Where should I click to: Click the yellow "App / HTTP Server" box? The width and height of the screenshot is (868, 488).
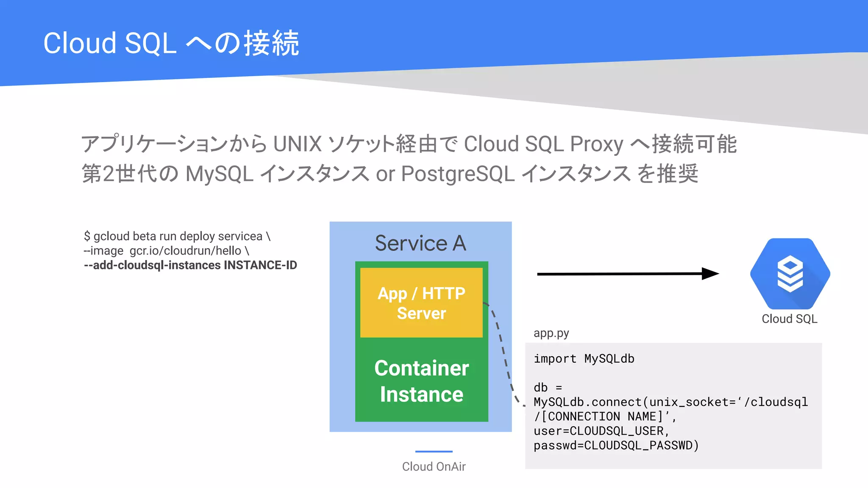point(421,303)
